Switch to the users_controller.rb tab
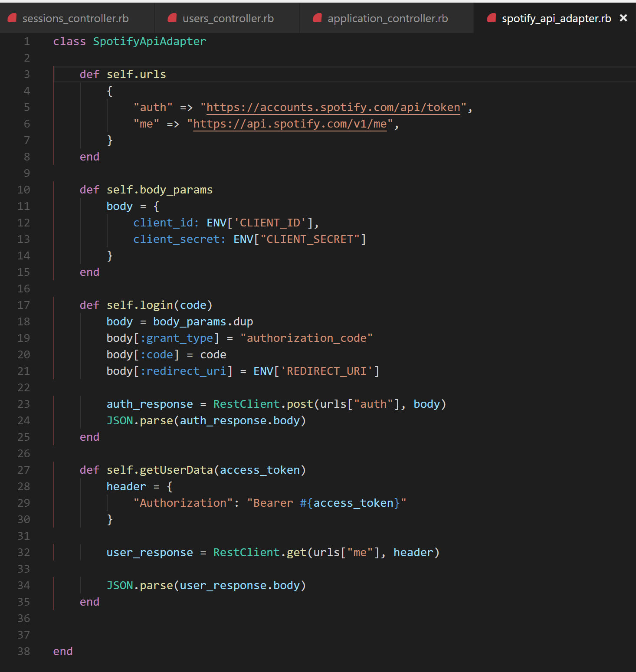 [229, 18]
